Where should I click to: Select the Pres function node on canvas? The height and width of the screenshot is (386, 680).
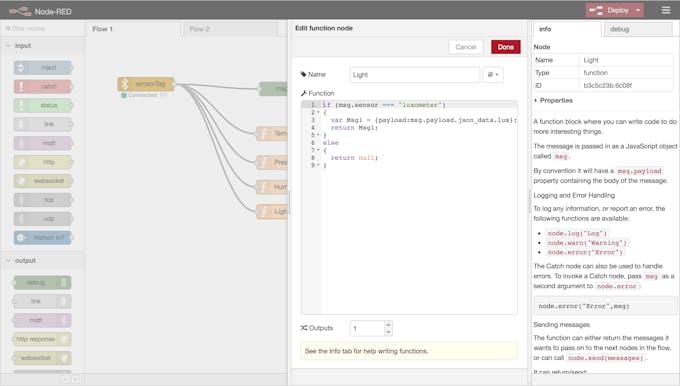click(x=272, y=162)
